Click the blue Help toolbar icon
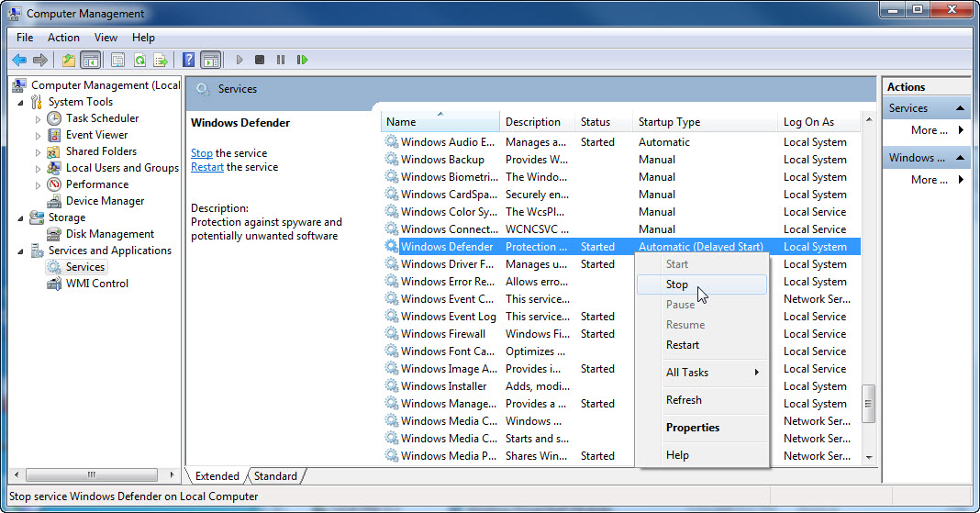This screenshot has width=980, height=513. tap(188, 60)
